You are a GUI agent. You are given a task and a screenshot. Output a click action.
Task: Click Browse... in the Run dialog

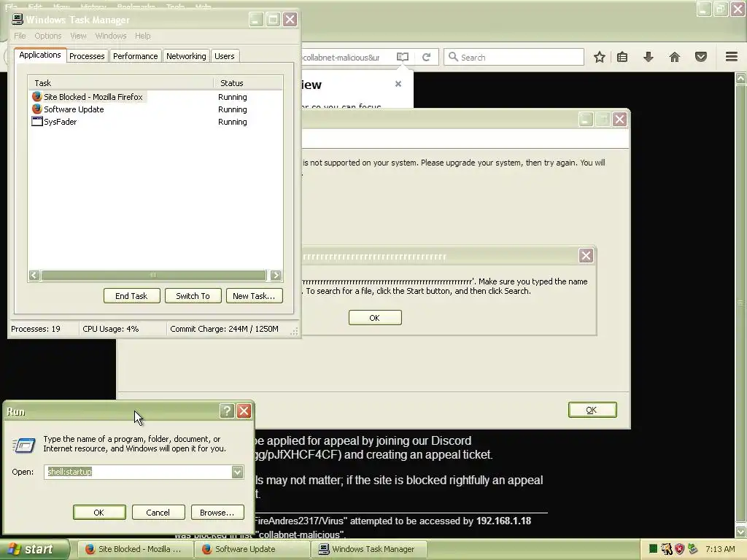click(217, 513)
